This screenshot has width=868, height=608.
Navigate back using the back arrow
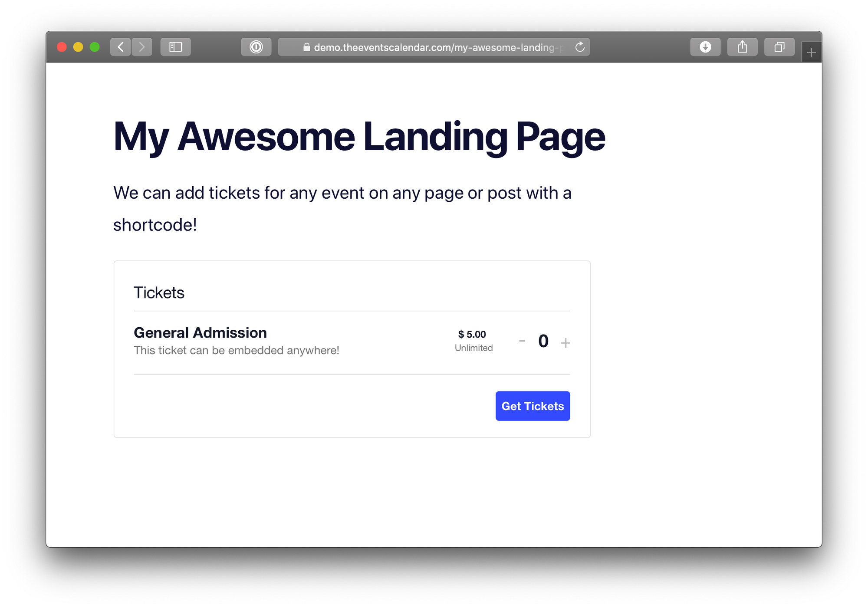tap(121, 47)
